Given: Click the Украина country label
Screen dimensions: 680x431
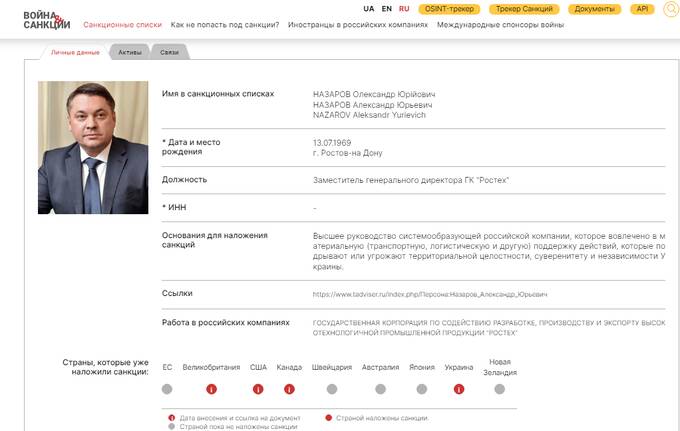Looking at the screenshot, I should coord(459,367).
